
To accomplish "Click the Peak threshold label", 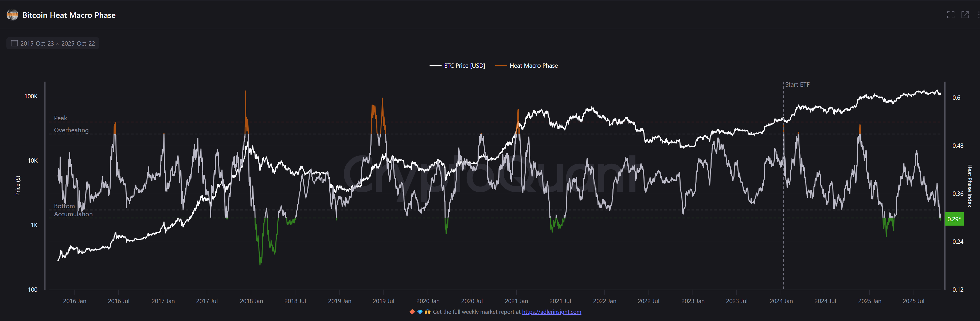I will (60, 118).
